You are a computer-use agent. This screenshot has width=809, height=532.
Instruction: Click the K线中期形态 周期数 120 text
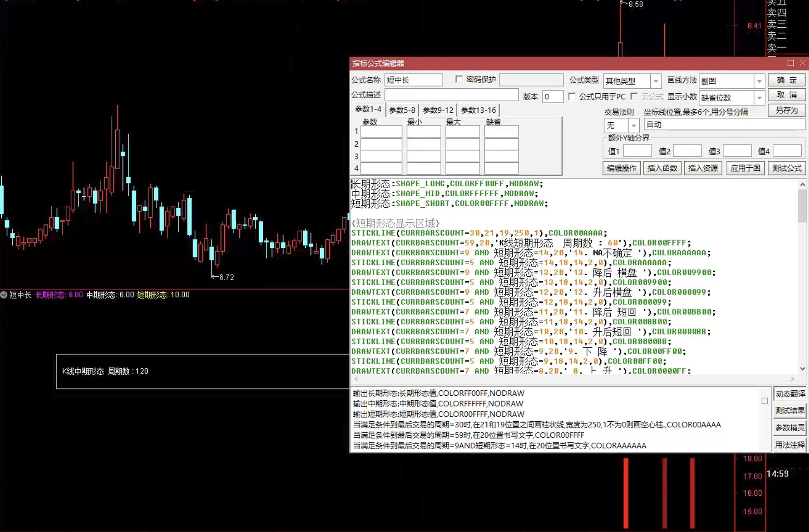click(105, 371)
